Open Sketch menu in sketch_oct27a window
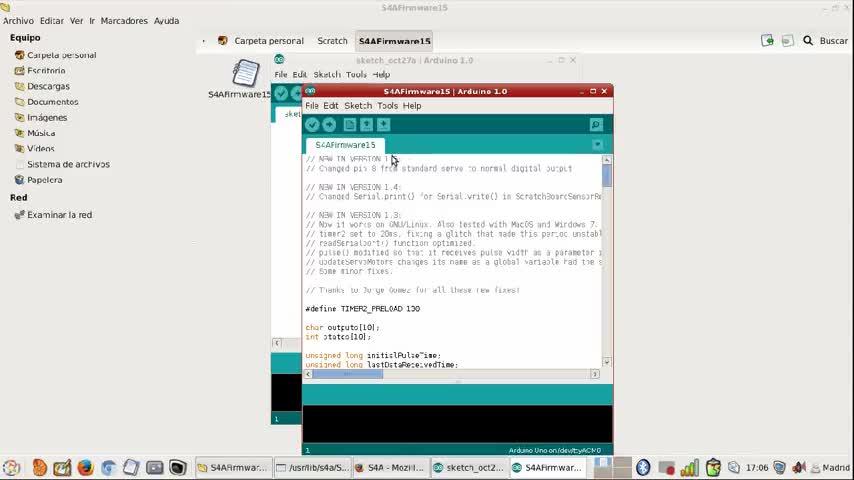This screenshot has height=480, width=854. tap(327, 75)
